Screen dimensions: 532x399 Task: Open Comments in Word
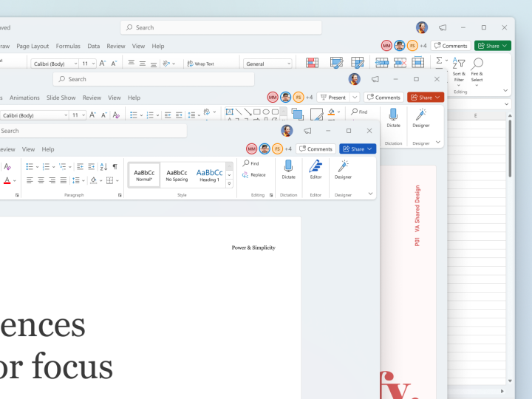click(316, 149)
